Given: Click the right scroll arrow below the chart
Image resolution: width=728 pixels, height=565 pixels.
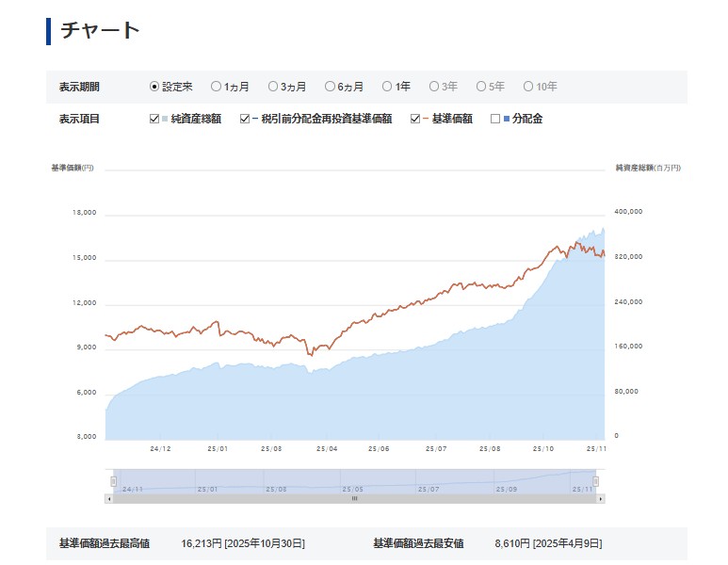Looking at the screenshot, I should tap(601, 498).
